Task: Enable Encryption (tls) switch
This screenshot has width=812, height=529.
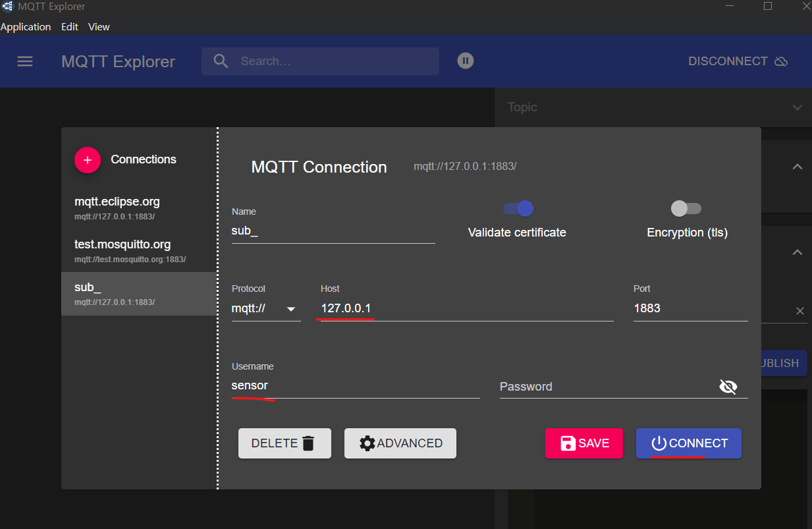Action: pos(686,209)
